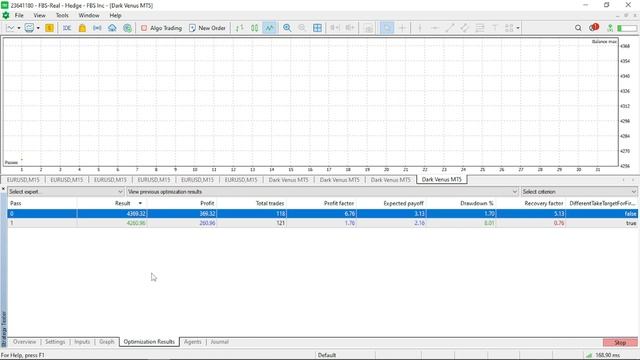Select the Fibonacci retracement tool
This screenshot has width=640, height=360.
click(480, 28)
